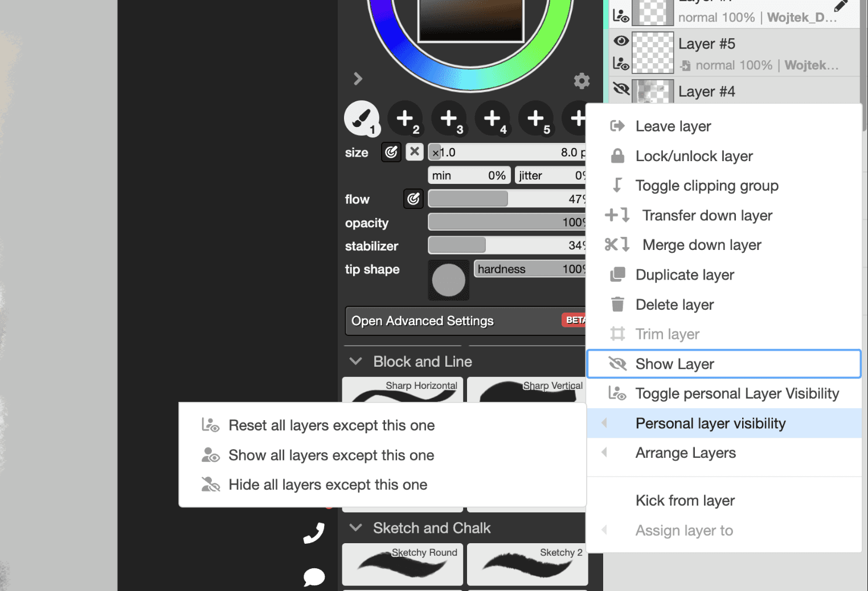
Task: Toggle pressure sensitivity for flow
Action: (x=413, y=199)
